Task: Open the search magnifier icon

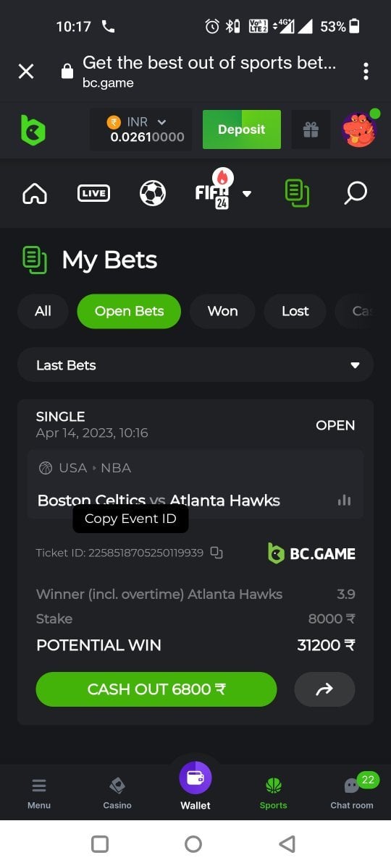Action: (356, 193)
